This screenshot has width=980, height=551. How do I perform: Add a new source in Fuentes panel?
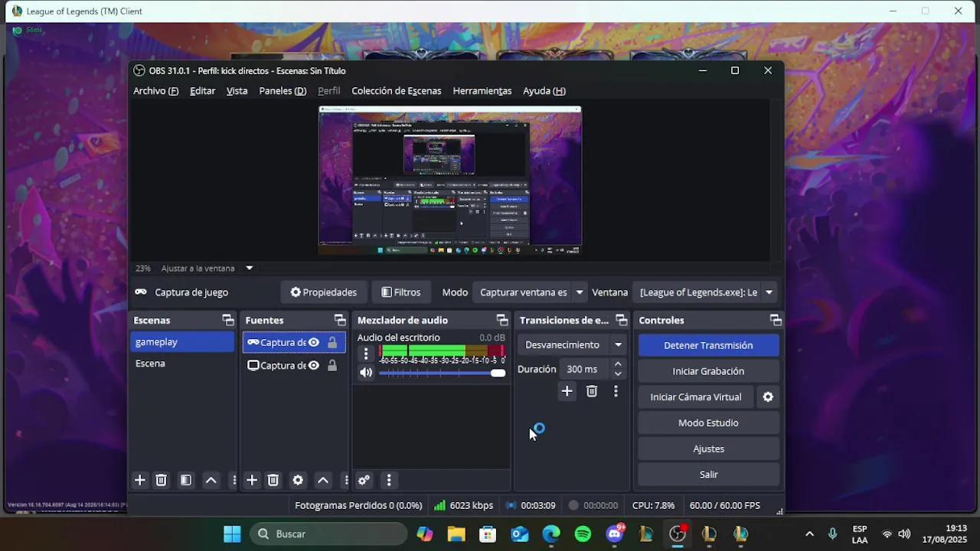(x=251, y=480)
